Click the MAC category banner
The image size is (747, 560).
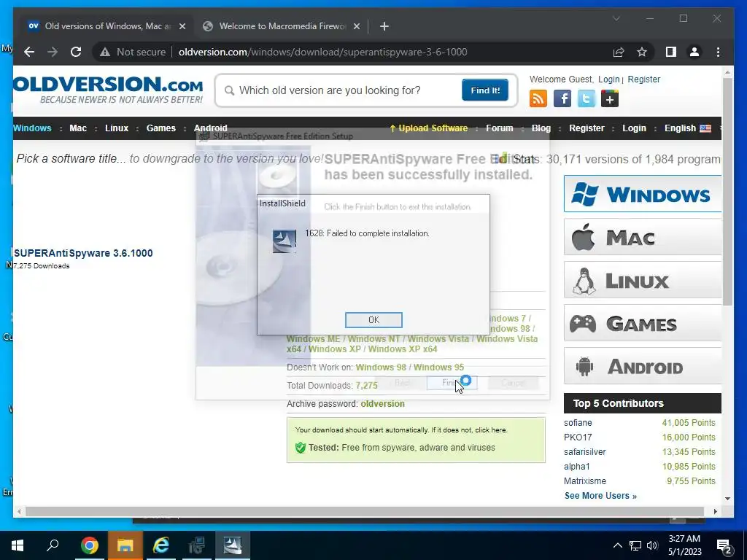tap(642, 237)
